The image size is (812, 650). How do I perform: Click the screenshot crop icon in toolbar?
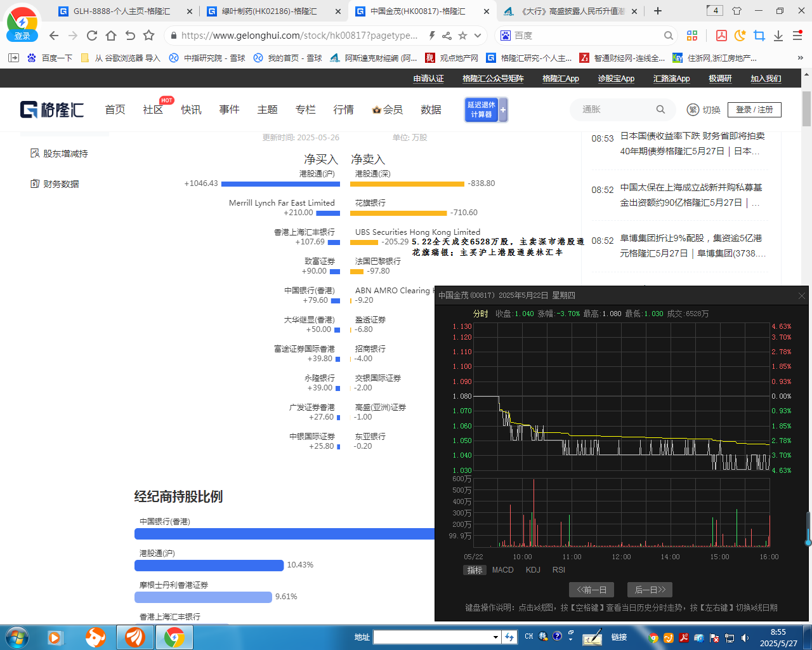759,36
